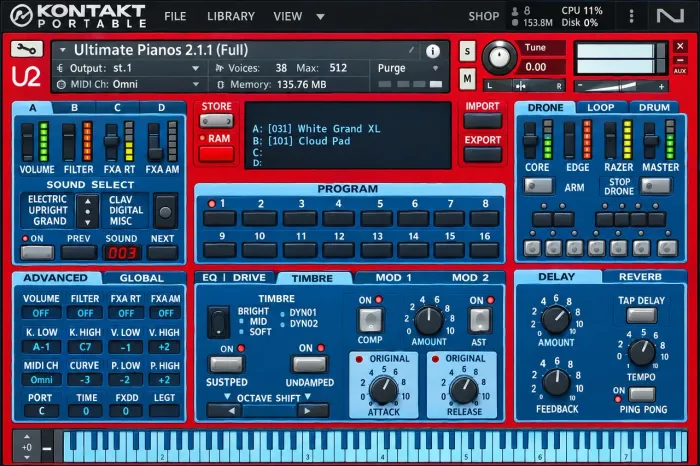This screenshot has height=466, width=700.
Task: Toggle the PING PONG button
Action: coord(642,395)
